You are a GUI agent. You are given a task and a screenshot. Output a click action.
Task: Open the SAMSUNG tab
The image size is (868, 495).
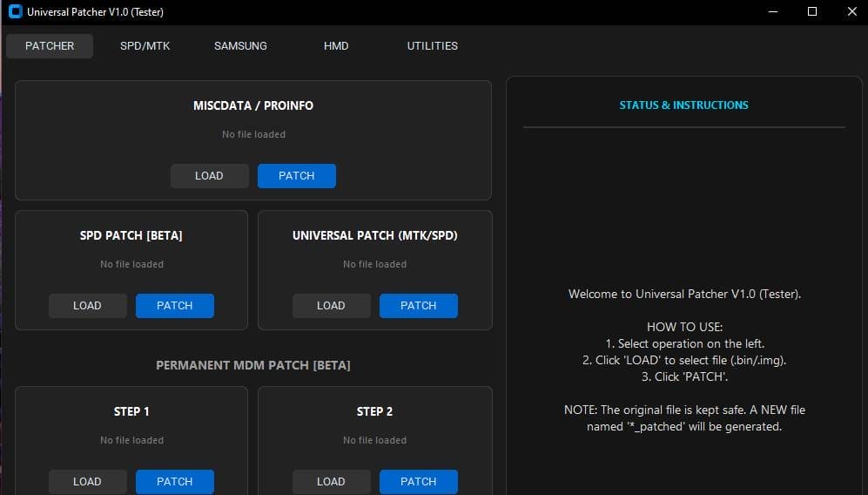(241, 46)
